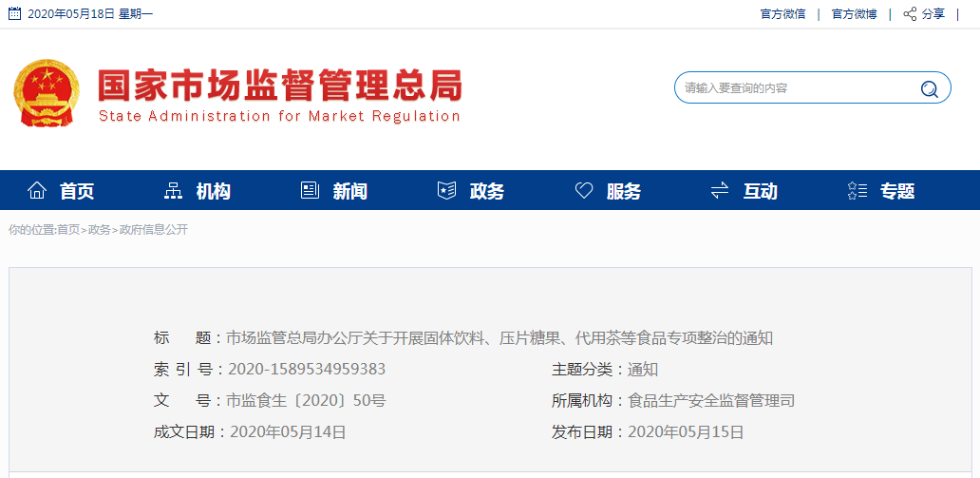Click the heart icon for 服务
Image resolution: width=980 pixels, height=478 pixels.
(584, 190)
